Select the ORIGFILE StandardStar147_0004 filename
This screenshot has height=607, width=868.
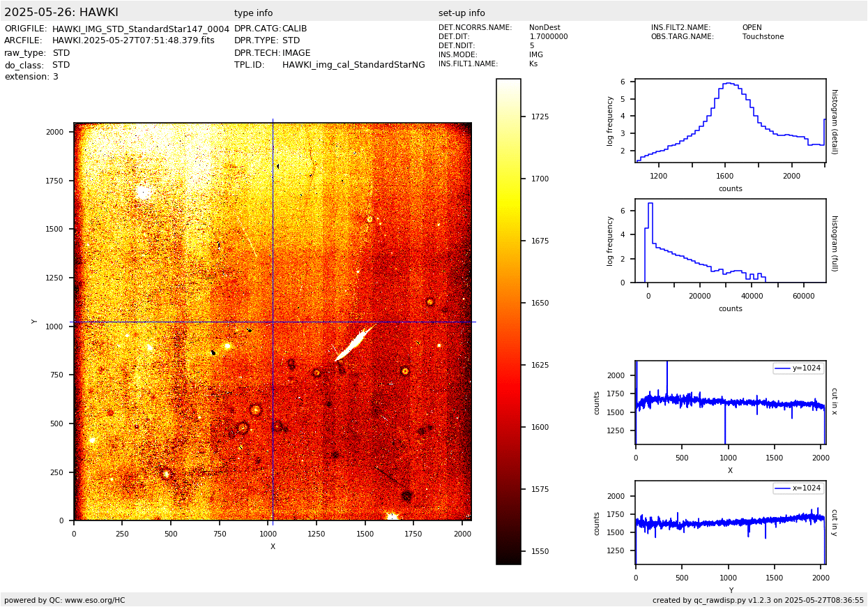click(x=140, y=29)
